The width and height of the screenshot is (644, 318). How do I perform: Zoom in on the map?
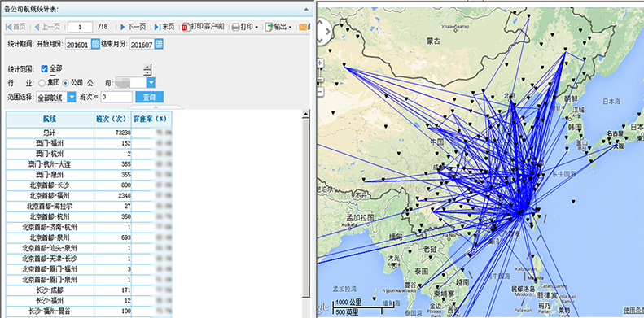(320, 63)
